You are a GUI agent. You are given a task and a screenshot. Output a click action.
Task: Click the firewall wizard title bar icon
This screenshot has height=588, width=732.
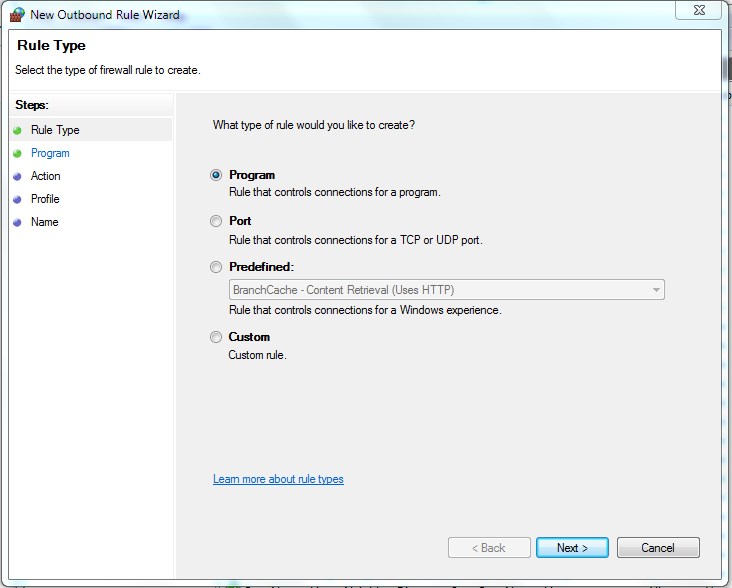[x=18, y=14]
